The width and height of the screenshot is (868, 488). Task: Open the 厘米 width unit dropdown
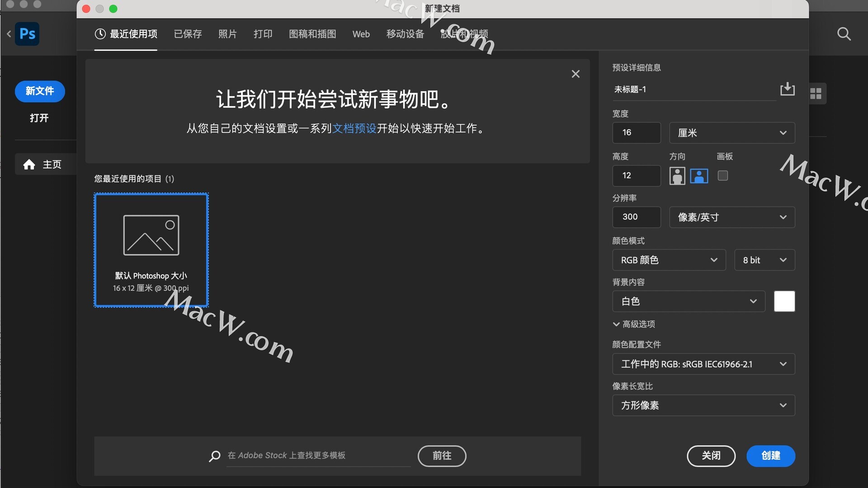coord(732,133)
